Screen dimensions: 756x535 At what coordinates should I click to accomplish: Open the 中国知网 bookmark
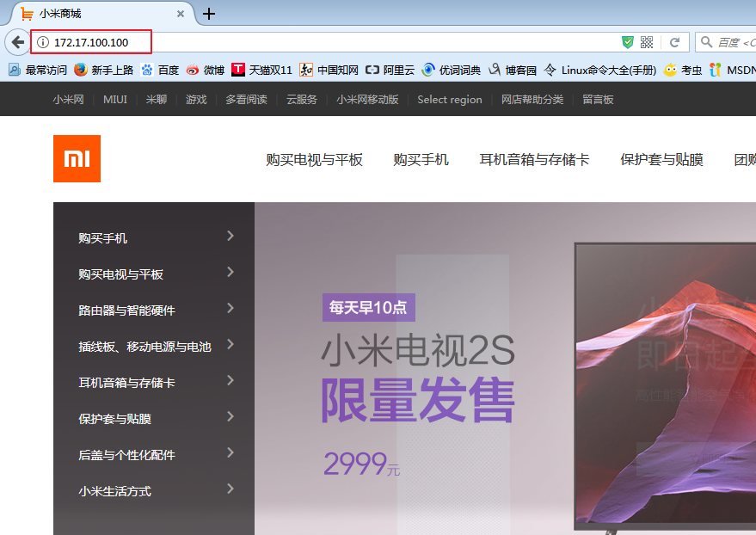329,70
